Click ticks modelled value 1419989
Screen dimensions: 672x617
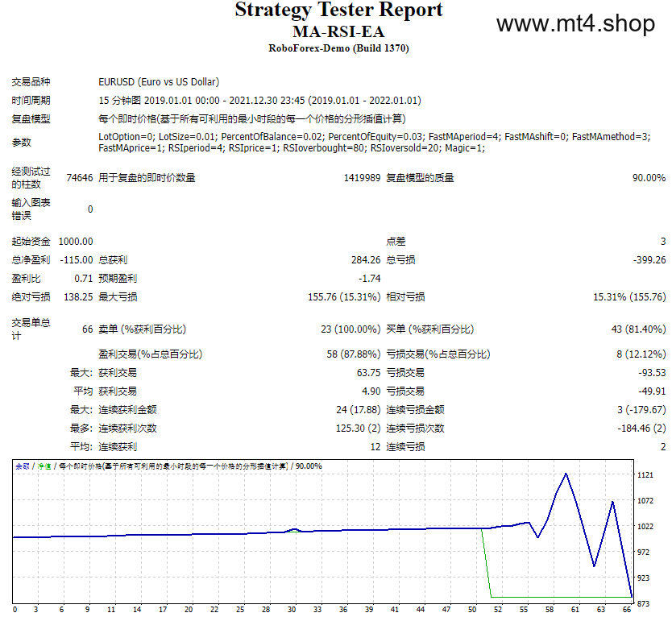pos(362,178)
